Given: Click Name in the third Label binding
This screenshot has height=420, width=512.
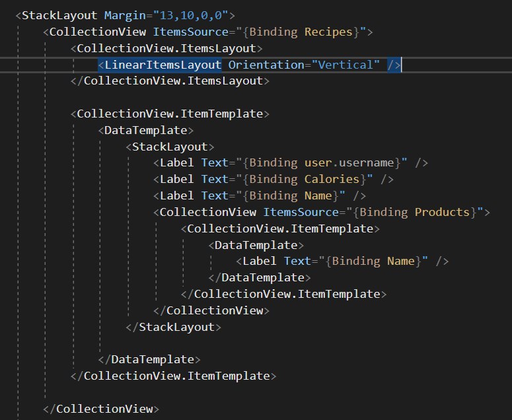Looking at the screenshot, I should pyautogui.click(x=318, y=195).
